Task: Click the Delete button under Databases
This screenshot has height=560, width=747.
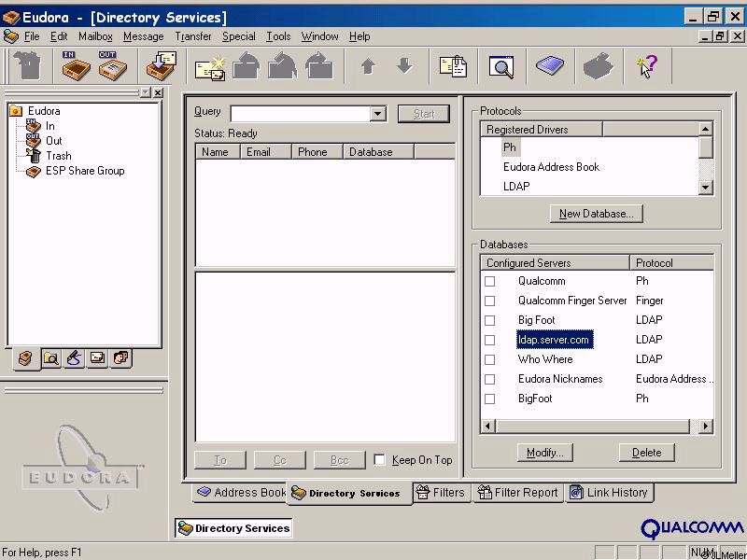Action: pos(646,453)
